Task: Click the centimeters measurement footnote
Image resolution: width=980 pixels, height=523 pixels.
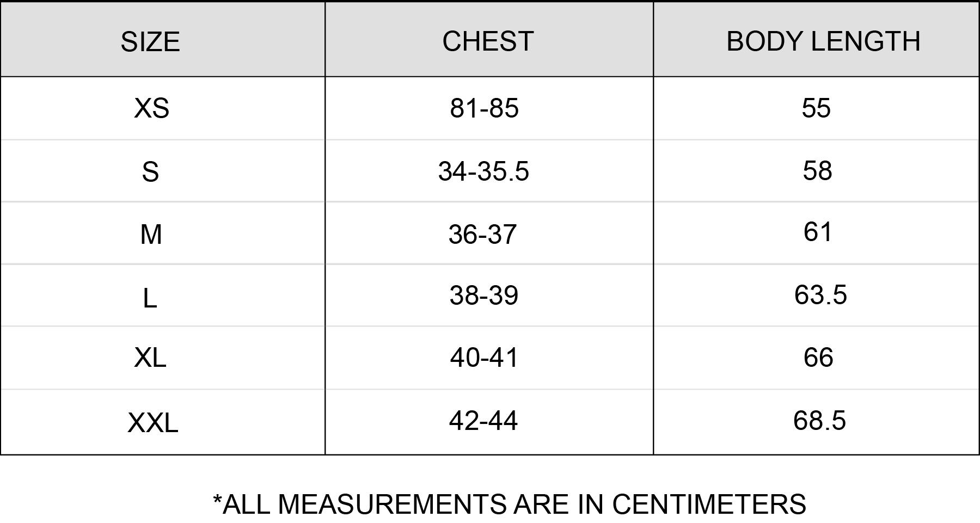Action: [x=510, y=504]
